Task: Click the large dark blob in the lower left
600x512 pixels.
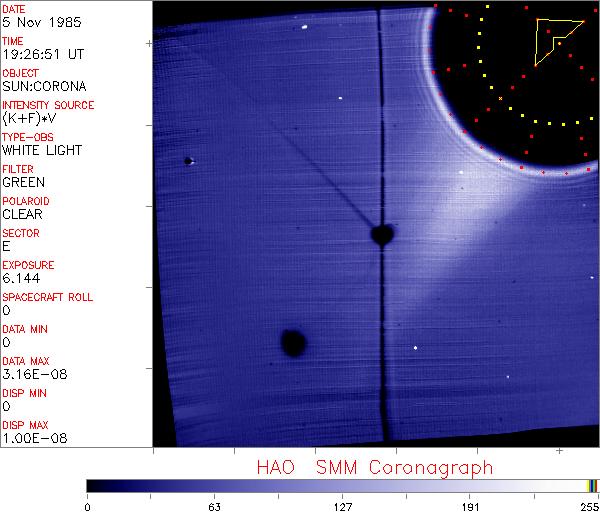Action: point(293,343)
